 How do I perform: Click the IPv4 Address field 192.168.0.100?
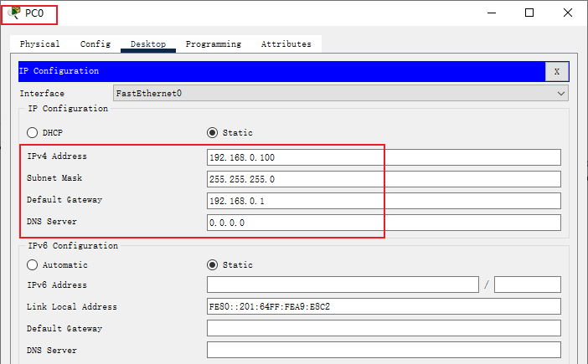pyautogui.click(x=384, y=157)
